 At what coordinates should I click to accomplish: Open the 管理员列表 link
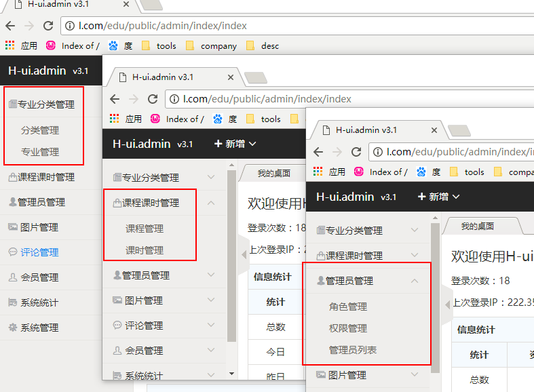353,350
